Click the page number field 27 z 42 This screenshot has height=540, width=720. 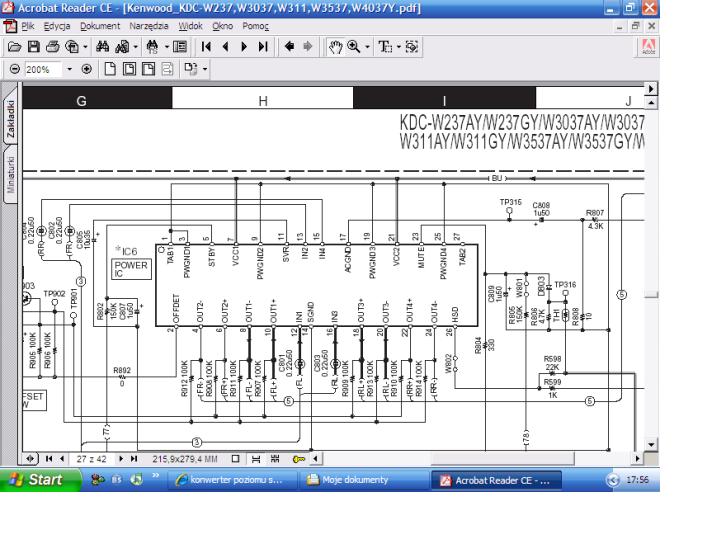[91, 459]
